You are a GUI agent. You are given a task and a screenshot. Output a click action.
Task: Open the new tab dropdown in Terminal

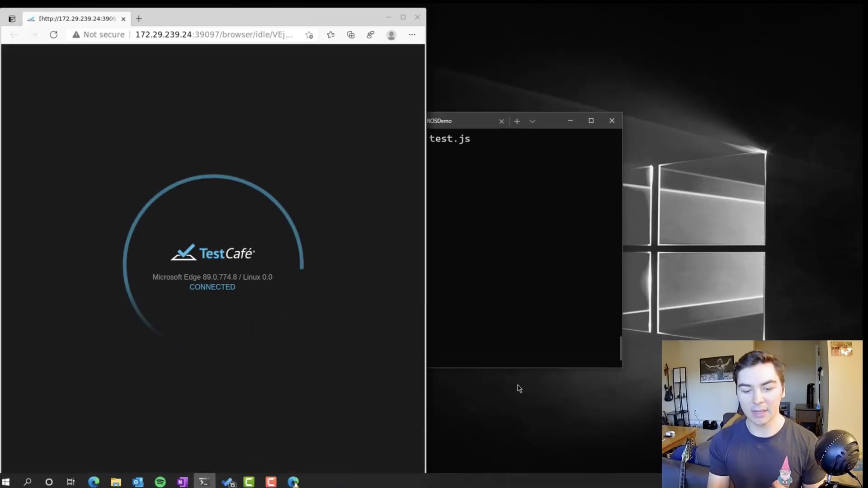click(532, 121)
